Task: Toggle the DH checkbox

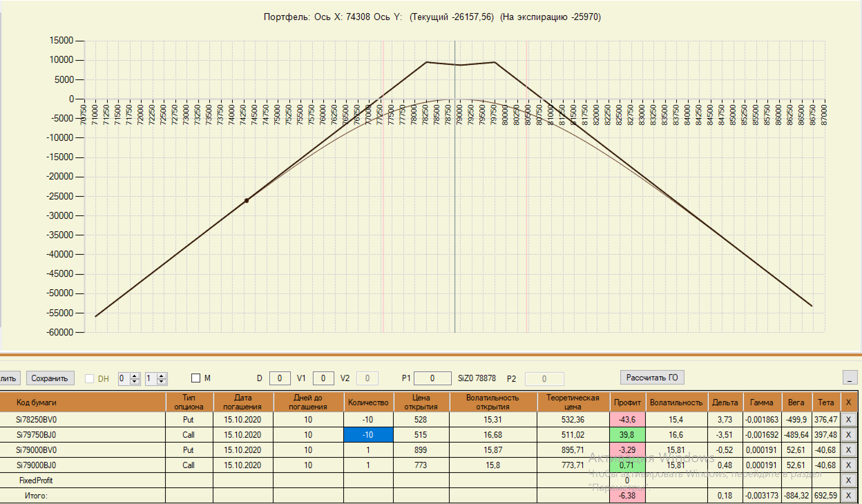Action: point(89,379)
